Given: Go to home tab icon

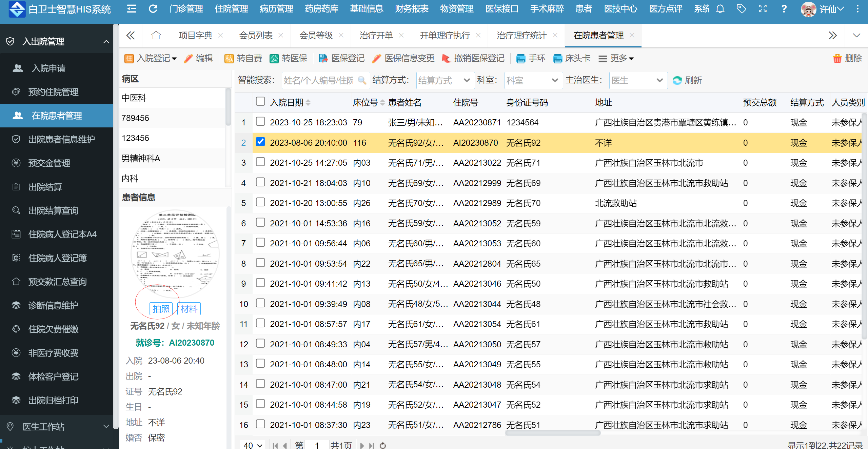Looking at the screenshot, I should pyautogui.click(x=156, y=35).
